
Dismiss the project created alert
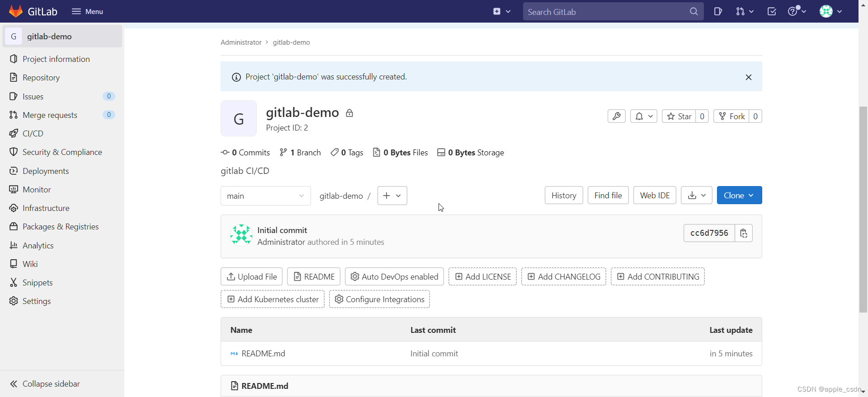[x=749, y=77]
